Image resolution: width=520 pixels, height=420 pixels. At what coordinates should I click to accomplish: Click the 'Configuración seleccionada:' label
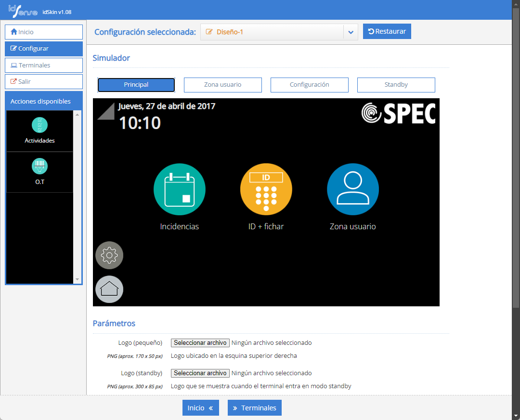click(x=145, y=32)
